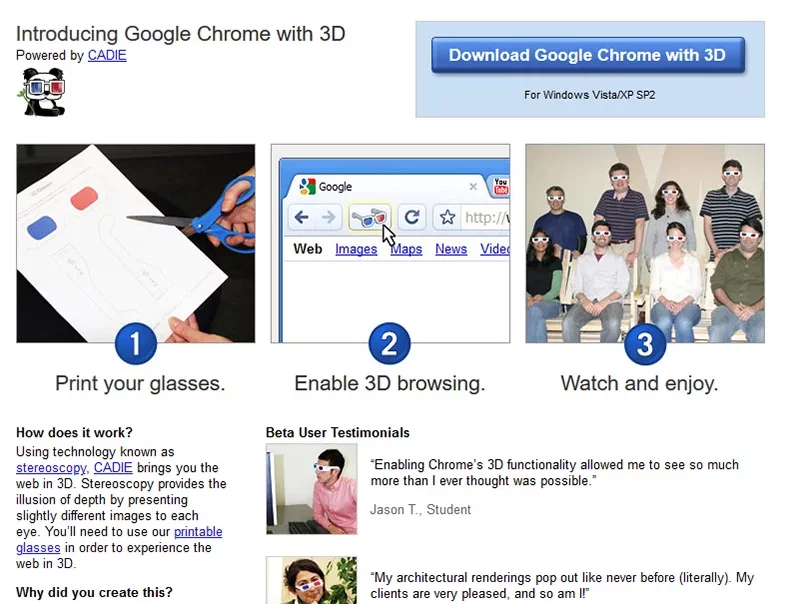Click the panda mascot with 3D glasses
Image resolution: width=788 pixels, height=604 pixels.
point(40,92)
